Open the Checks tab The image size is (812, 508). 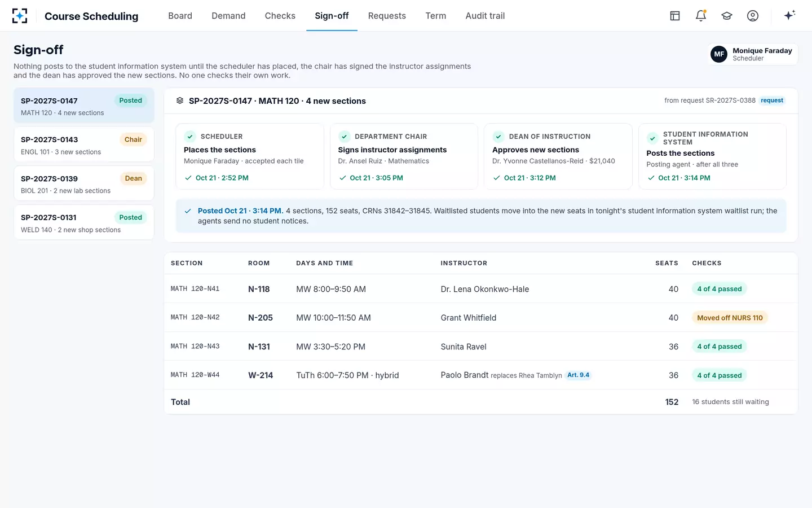tap(280, 16)
